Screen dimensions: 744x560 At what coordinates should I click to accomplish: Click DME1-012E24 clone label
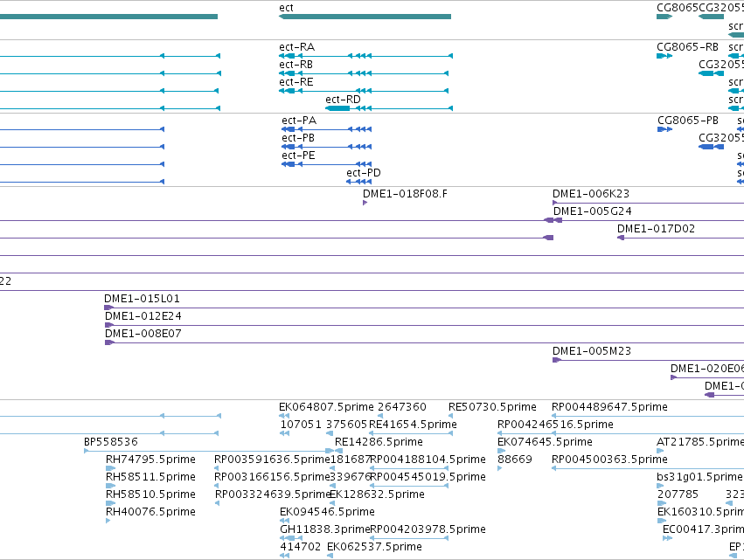[143, 316]
